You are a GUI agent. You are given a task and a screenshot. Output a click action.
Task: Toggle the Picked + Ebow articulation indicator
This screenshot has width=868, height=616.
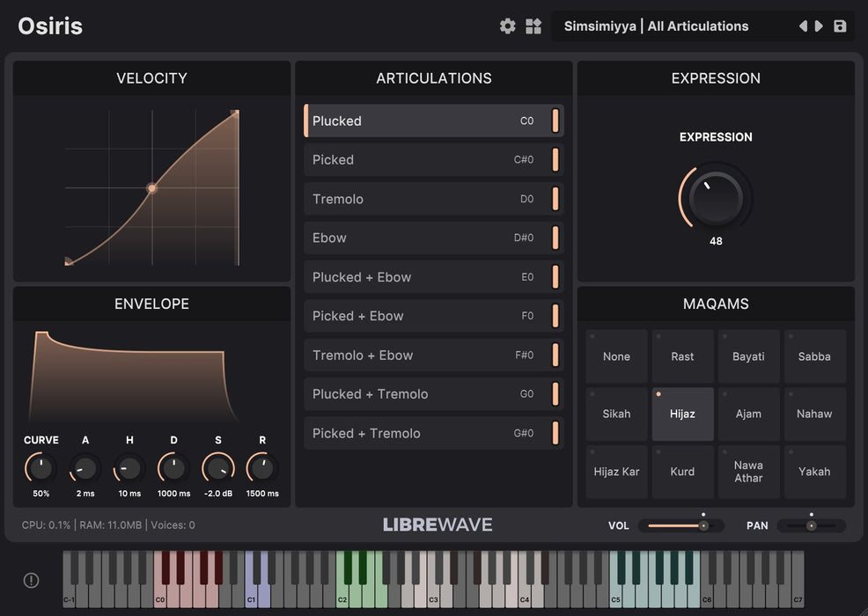pos(555,316)
